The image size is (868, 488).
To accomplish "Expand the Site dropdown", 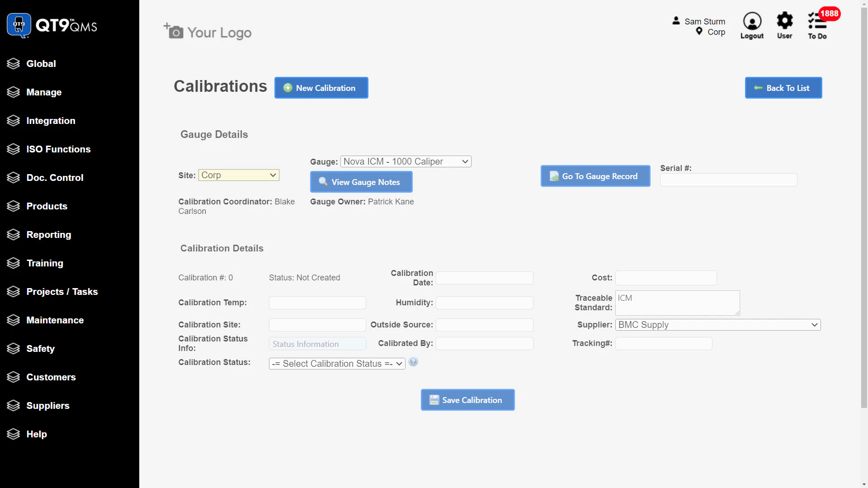I will point(239,175).
